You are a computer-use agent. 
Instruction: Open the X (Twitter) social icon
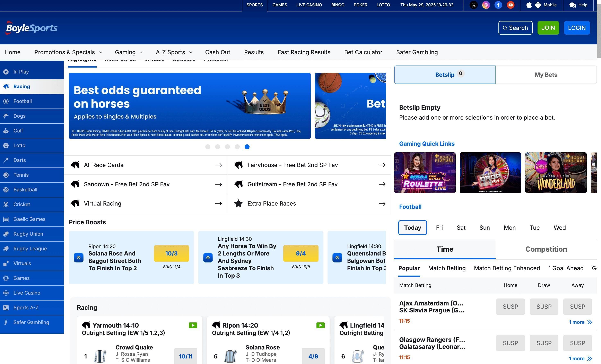pos(473,5)
